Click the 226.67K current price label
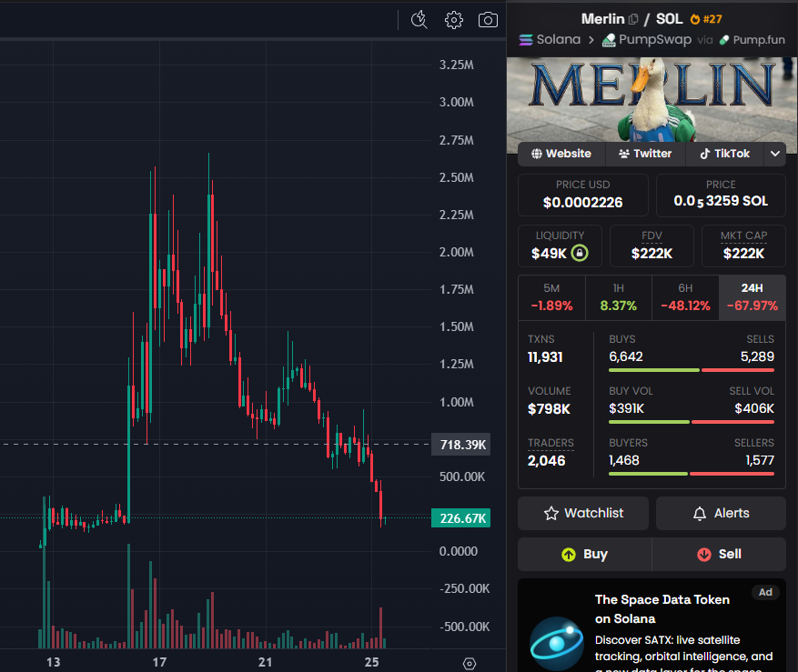Image resolution: width=798 pixels, height=672 pixels. click(x=461, y=518)
